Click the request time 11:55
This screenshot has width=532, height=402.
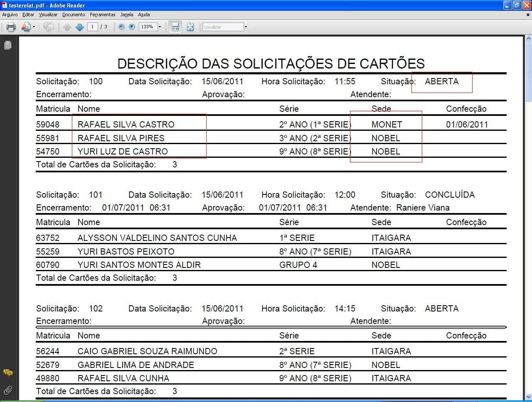click(x=345, y=81)
